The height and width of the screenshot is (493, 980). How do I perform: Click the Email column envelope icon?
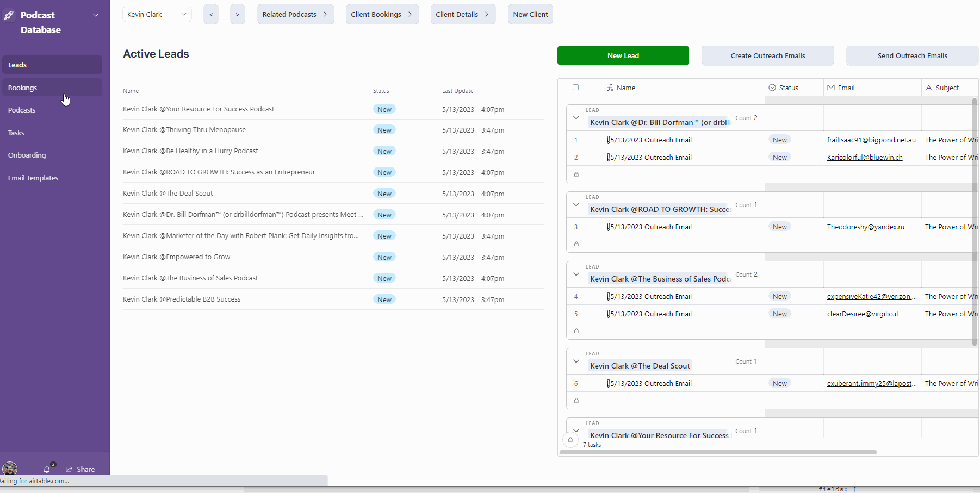[831, 88]
